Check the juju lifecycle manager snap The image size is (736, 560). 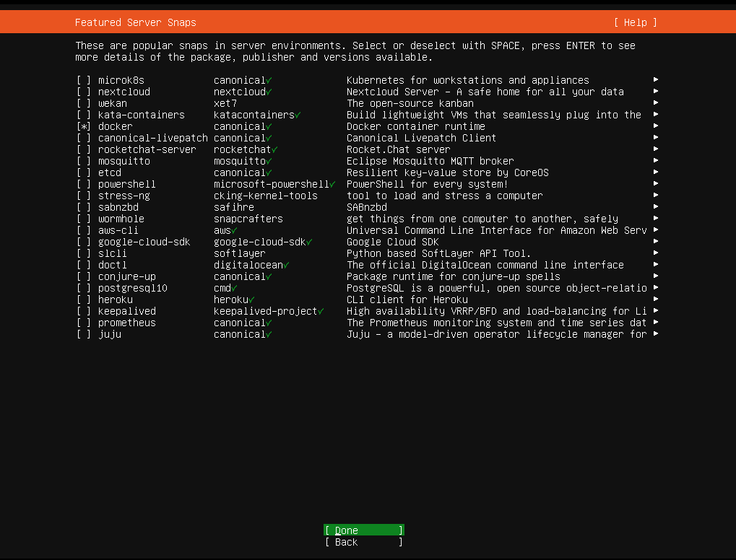click(x=83, y=334)
